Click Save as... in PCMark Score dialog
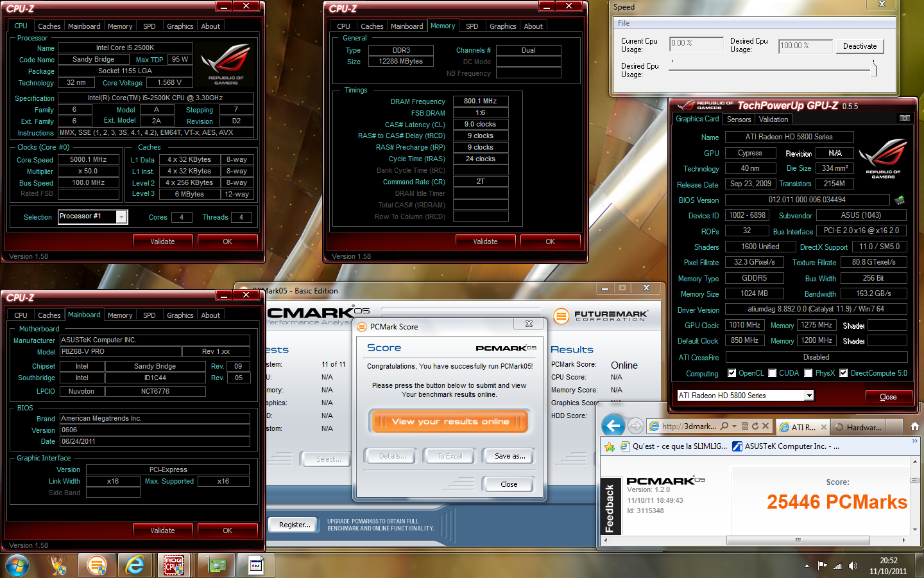This screenshot has width=924, height=578. pos(510,456)
